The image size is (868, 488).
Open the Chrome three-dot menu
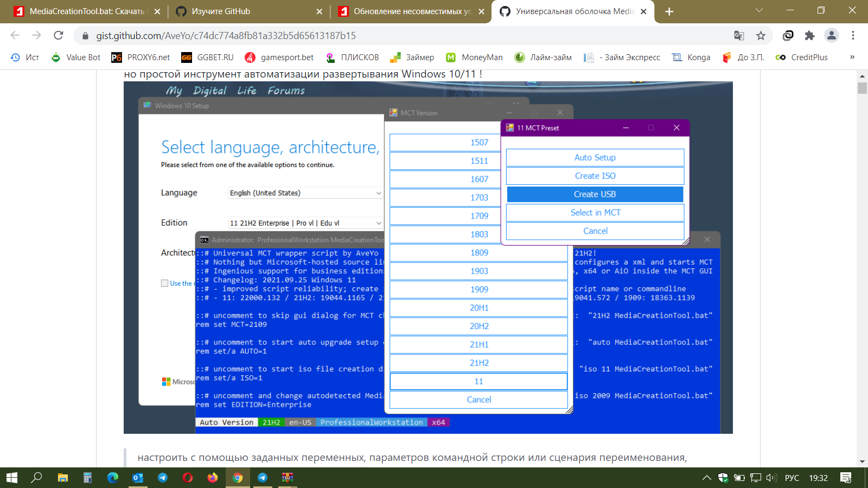click(x=853, y=35)
